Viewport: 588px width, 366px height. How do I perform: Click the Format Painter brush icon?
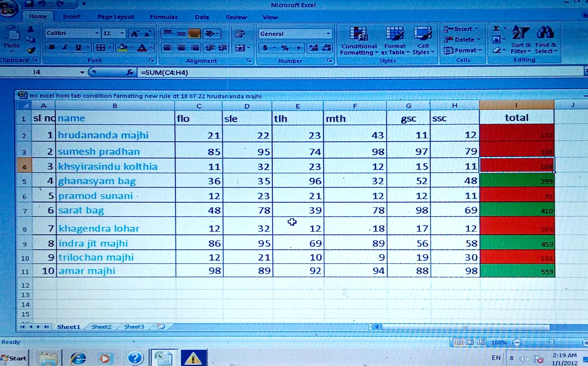click(31, 50)
